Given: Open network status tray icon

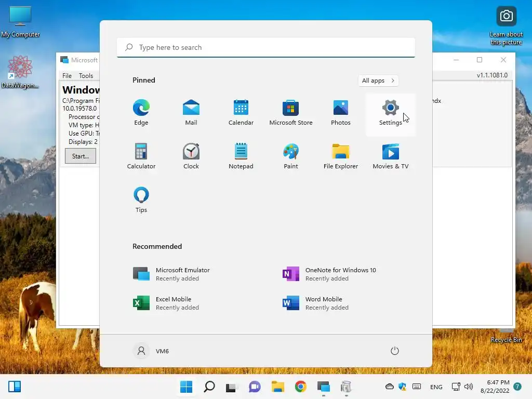Looking at the screenshot, I should 456,387.
